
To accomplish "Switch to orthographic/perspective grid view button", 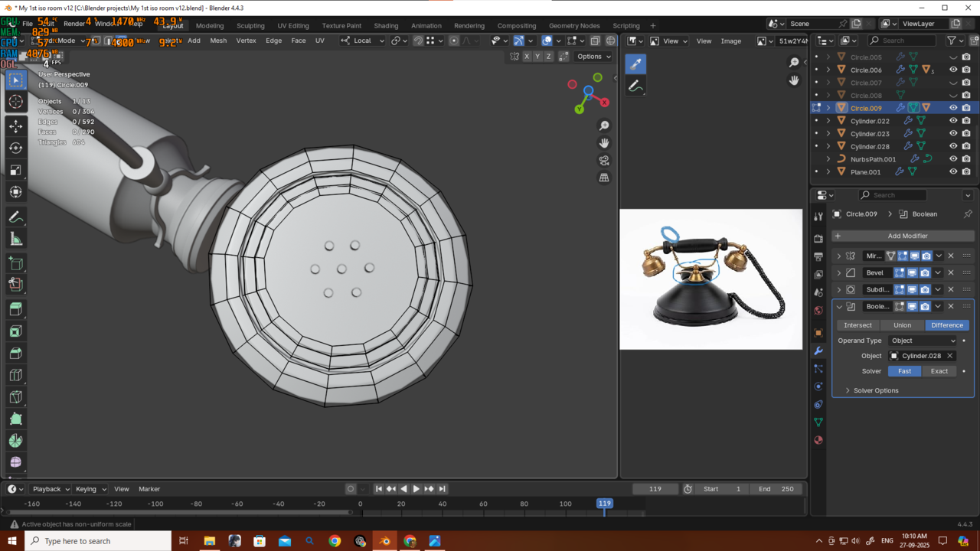I will click(604, 178).
